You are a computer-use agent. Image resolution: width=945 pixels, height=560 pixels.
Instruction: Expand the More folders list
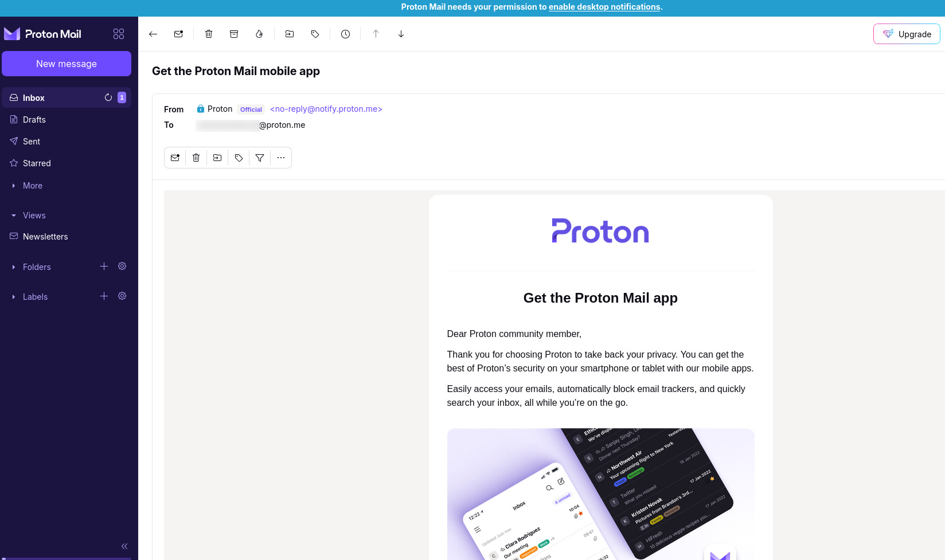click(32, 186)
